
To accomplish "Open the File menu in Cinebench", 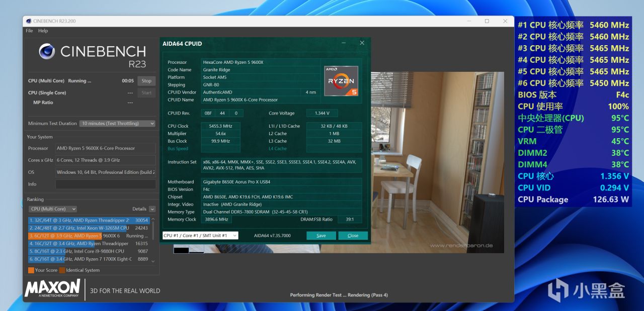I will [x=29, y=31].
